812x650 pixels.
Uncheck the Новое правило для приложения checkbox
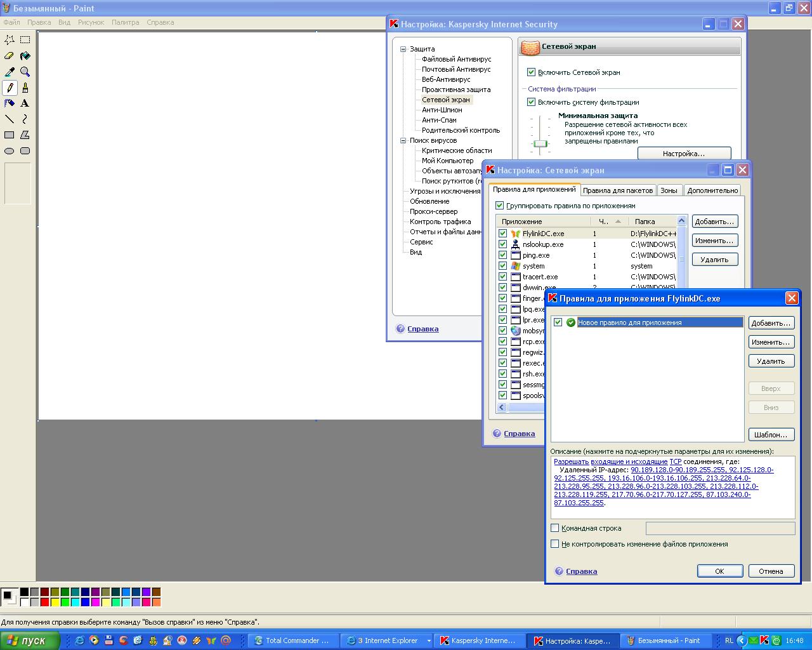(558, 322)
